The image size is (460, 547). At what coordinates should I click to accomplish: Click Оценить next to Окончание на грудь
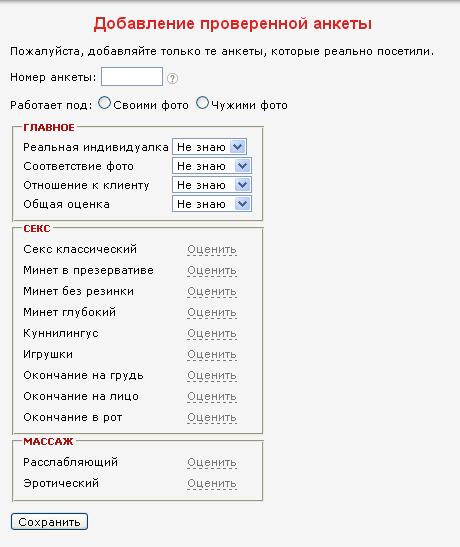(212, 375)
